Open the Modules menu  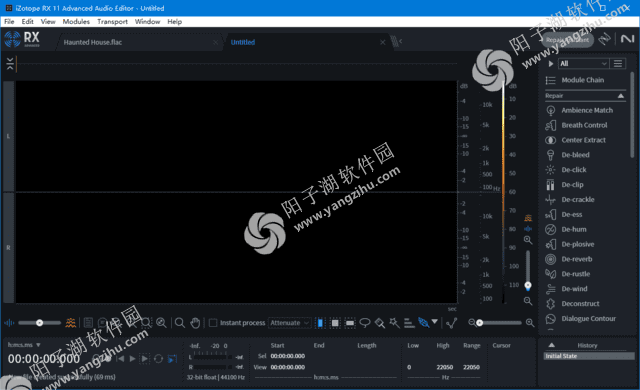[x=76, y=22]
